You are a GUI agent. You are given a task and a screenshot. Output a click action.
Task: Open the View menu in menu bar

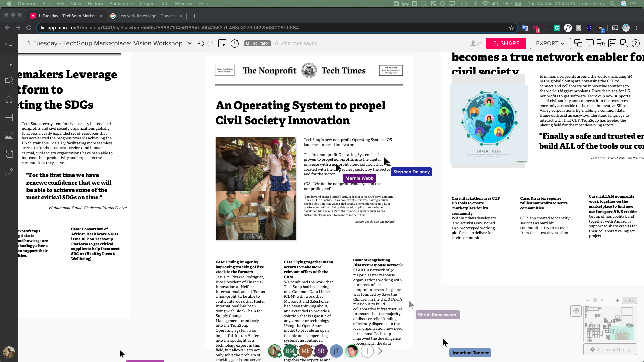click(76, 4)
